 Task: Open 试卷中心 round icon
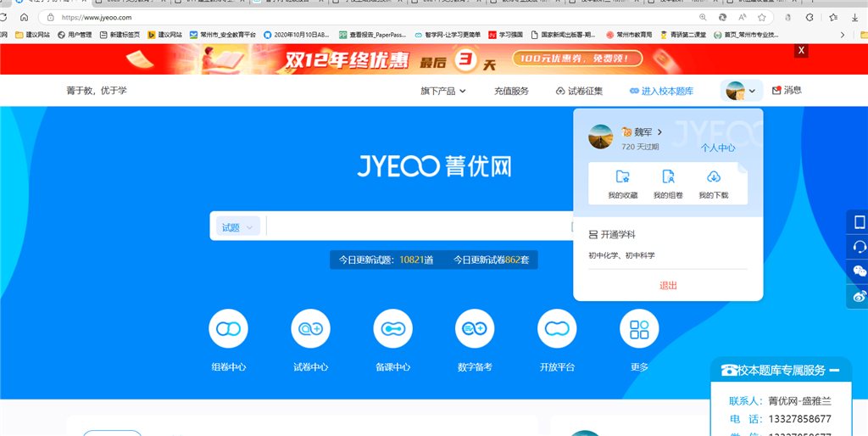310,329
